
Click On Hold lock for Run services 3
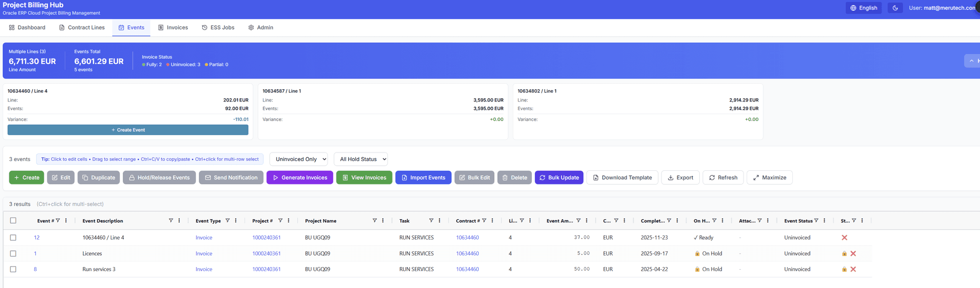point(697,269)
